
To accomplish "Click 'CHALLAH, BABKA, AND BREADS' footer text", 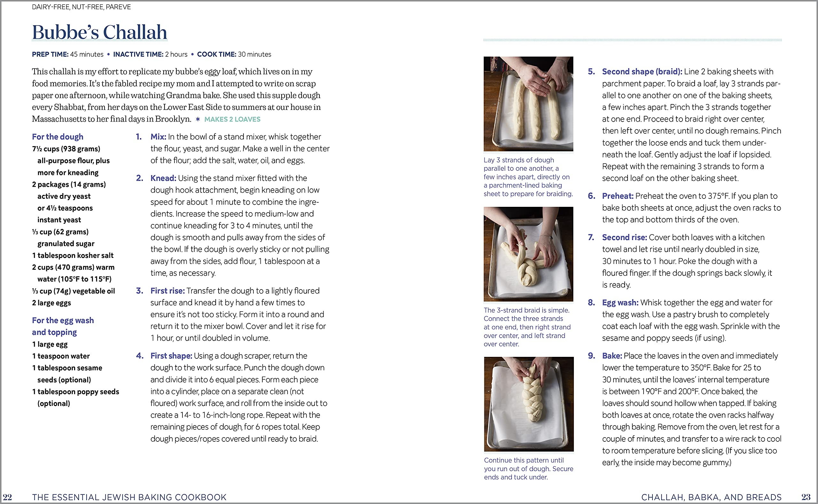I will [711, 497].
